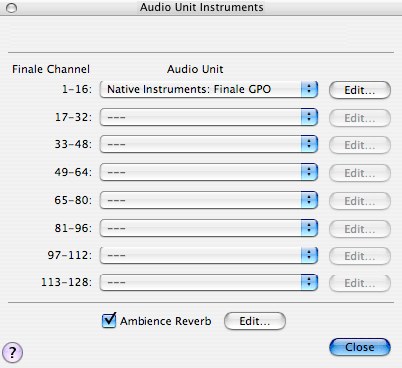Click the window close circle in the title bar
This screenshot has height=368, width=402.
pos(12,8)
